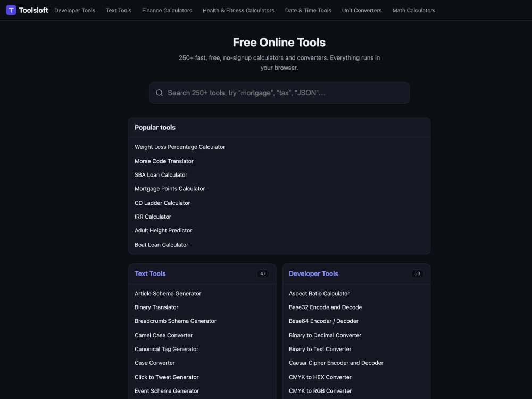Open Binary to Text Converter
This screenshot has width=532, height=399.
pyautogui.click(x=320, y=349)
